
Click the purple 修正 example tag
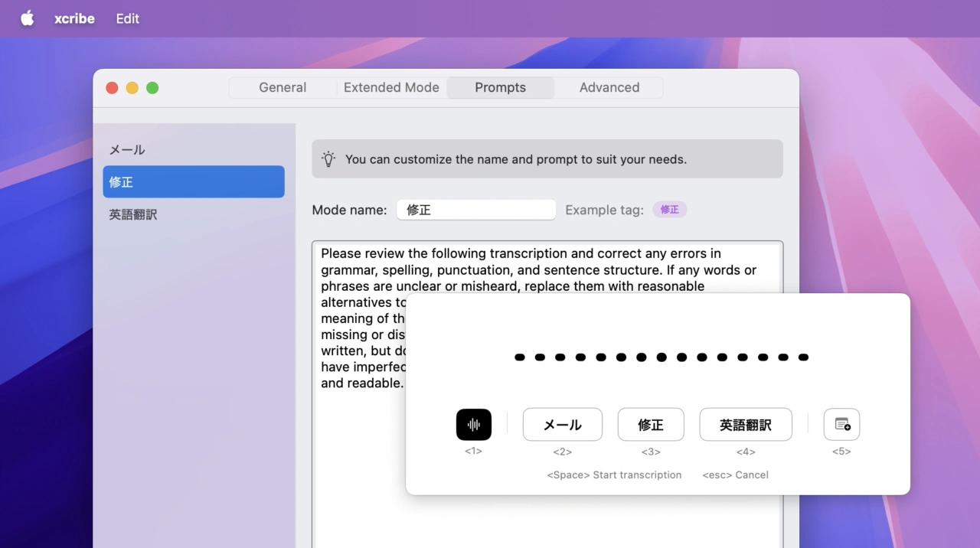[669, 210]
